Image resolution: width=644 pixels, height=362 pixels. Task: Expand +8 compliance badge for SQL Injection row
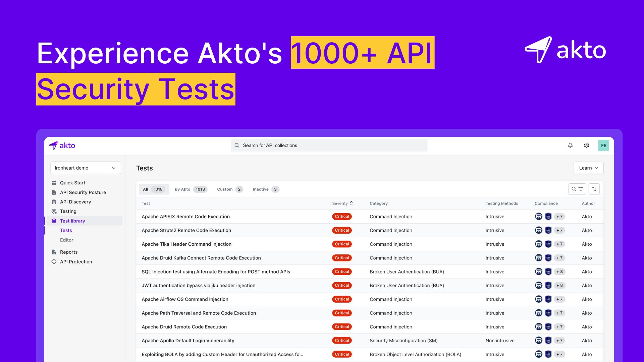(559, 271)
